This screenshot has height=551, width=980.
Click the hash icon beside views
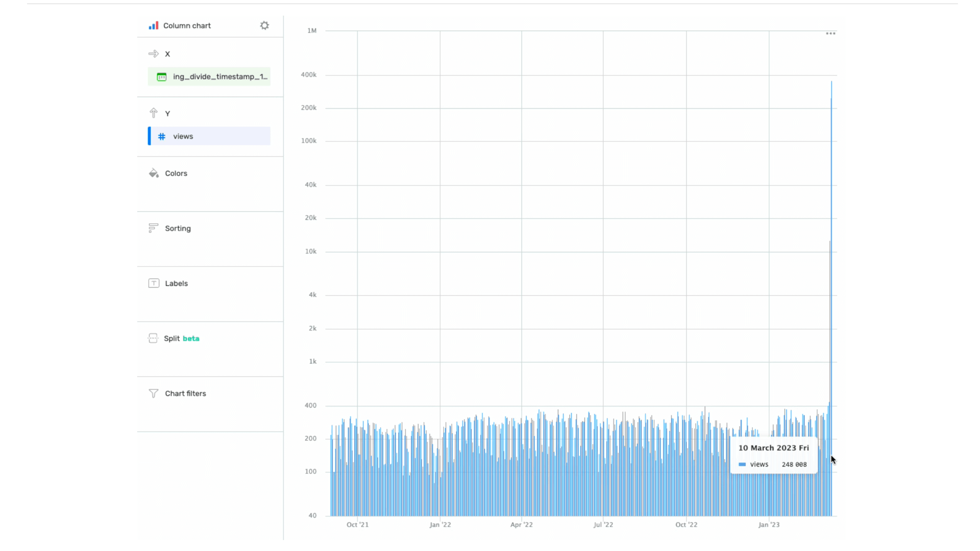(x=162, y=136)
